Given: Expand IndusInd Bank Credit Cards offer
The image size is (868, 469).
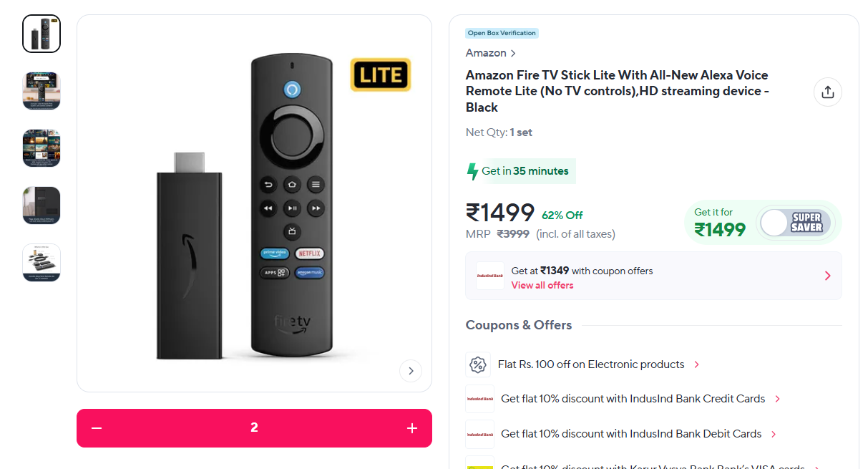Looking at the screenshot, I should [633, 399].
